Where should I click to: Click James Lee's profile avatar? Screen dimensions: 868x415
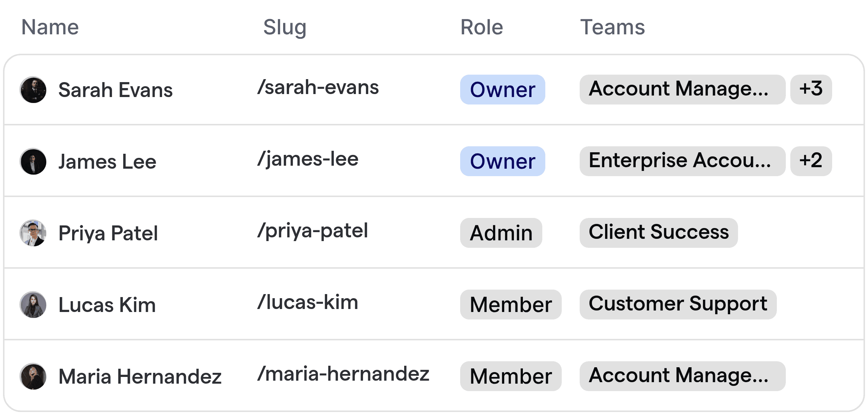(x=33, y=161)
